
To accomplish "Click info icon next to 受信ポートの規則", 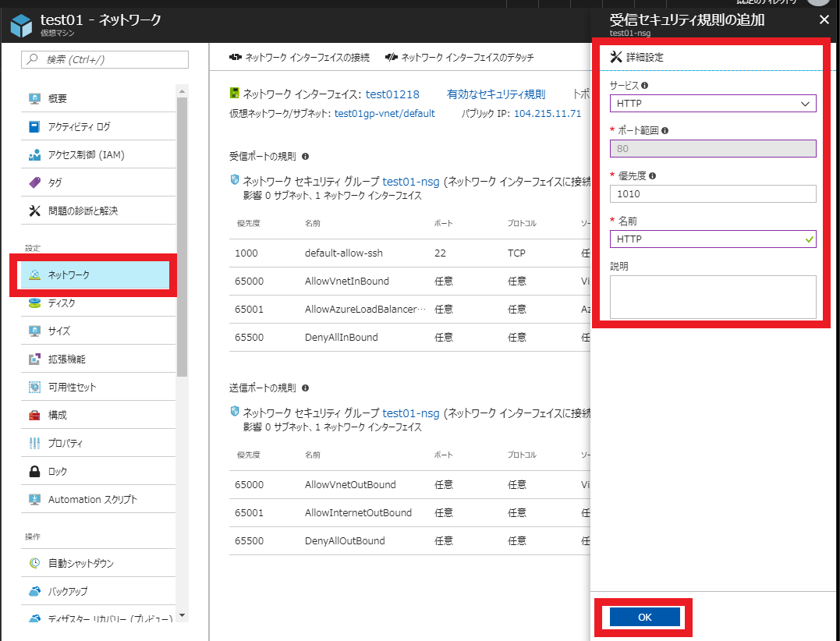I will pyautogui.click(x=306, y=157).
